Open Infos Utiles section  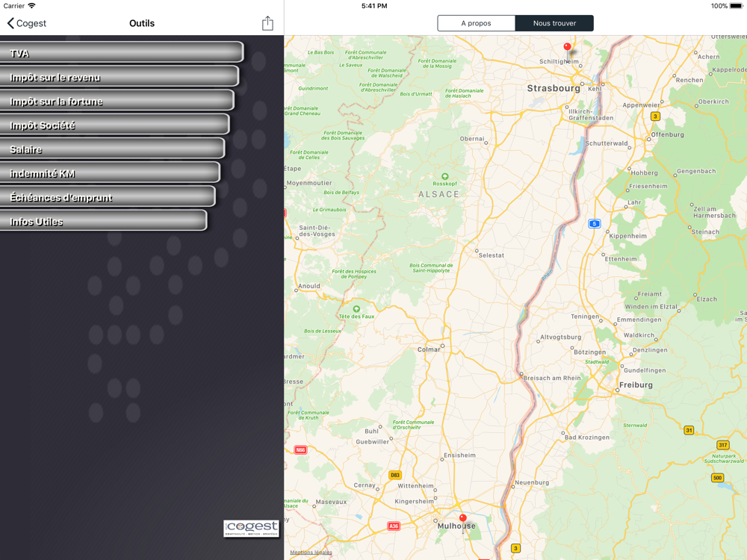[x=103, y=221]
